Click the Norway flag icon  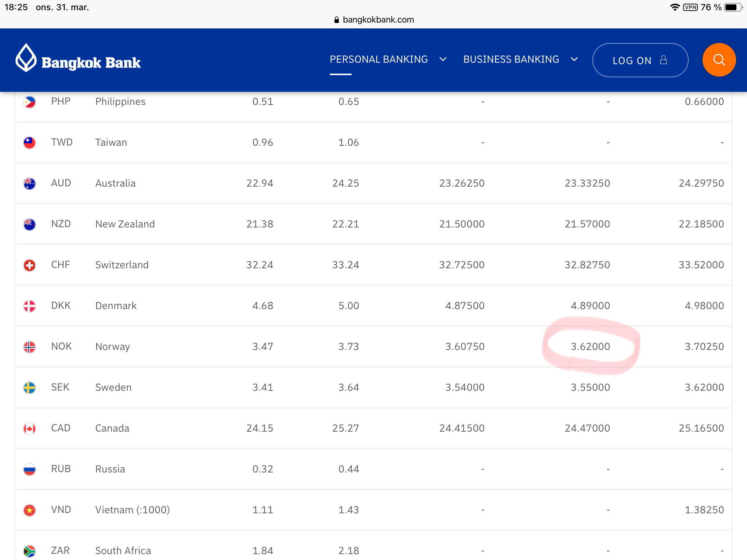(30, 347)
